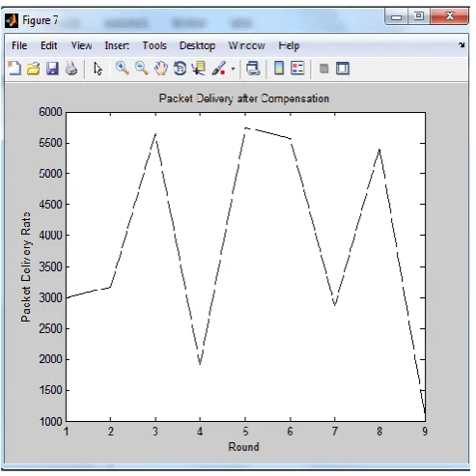Click the plotted line dip at round 4

[x=200, y=363]
